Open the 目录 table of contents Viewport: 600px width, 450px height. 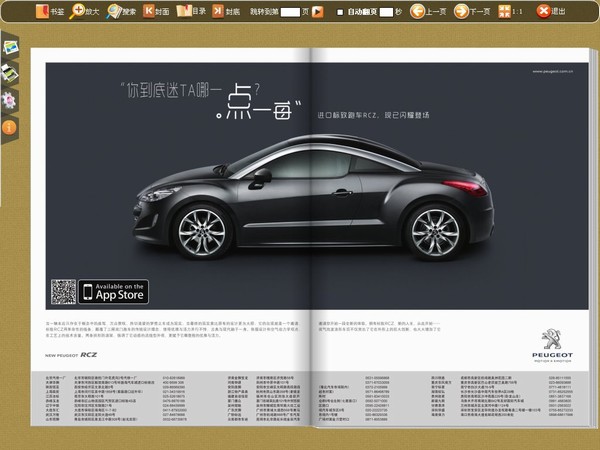pos(191,11)
